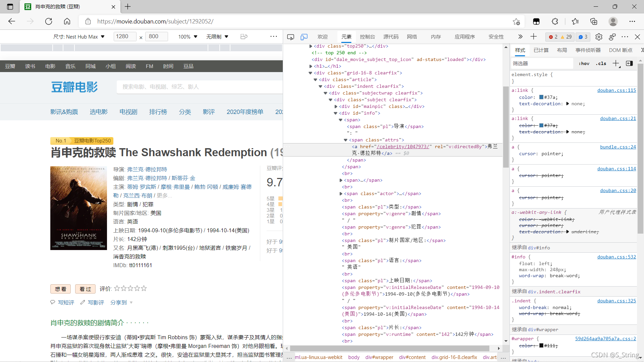
Task: Add new DevTools tool plus icon
Action: (x=534, y=37)
